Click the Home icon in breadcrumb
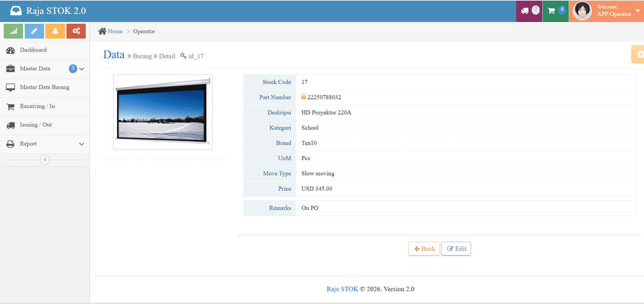 tap(103, 31)
